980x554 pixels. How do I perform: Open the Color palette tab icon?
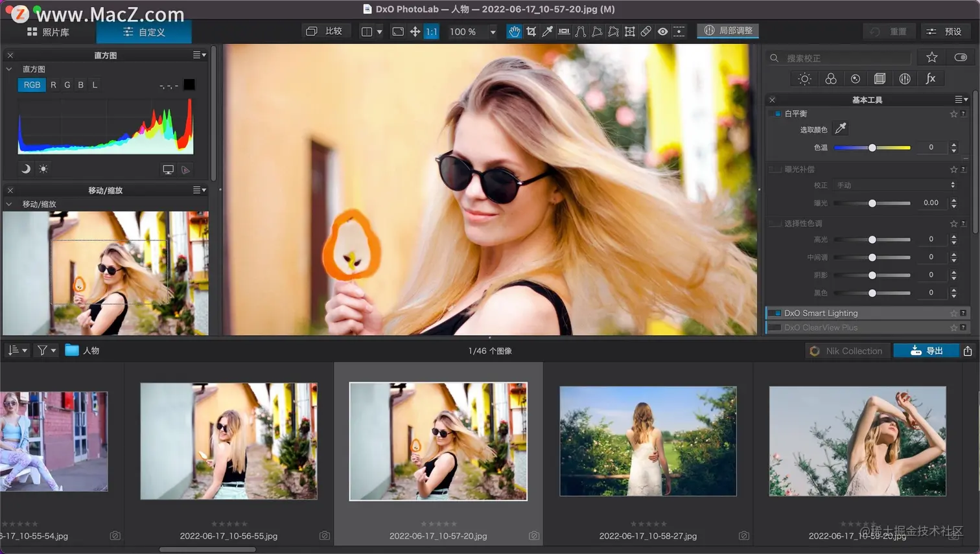(830, 78)
